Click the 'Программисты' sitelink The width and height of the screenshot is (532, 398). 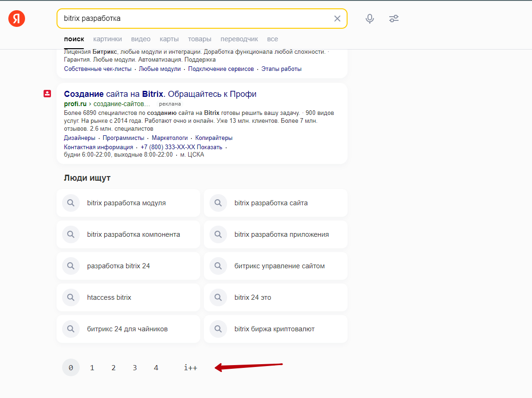click(123, 138)
